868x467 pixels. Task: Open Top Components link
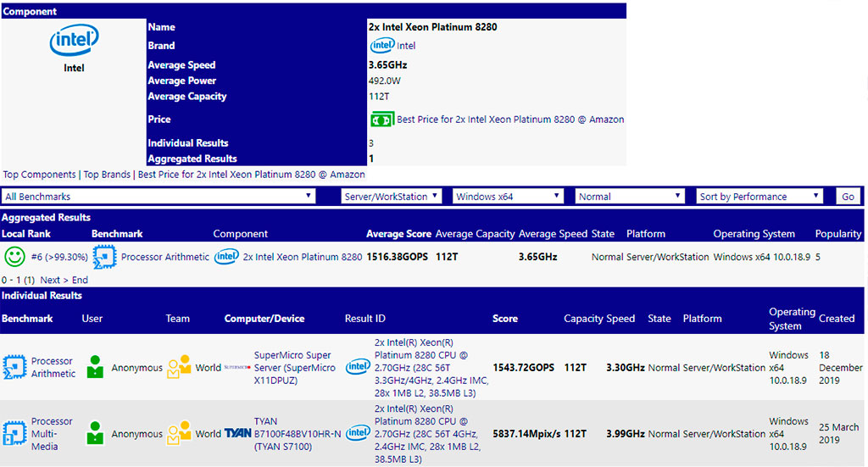pyautogui.click(x=39, y=175)
